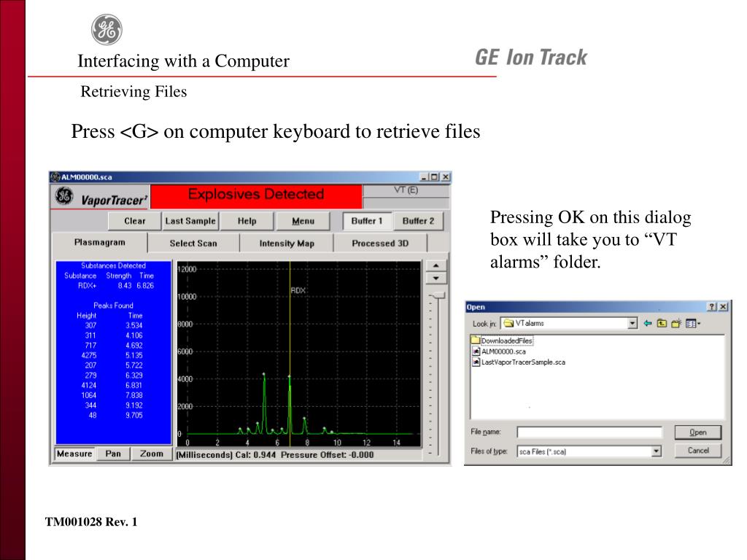Select Buffer 1

tap(367, 221)
